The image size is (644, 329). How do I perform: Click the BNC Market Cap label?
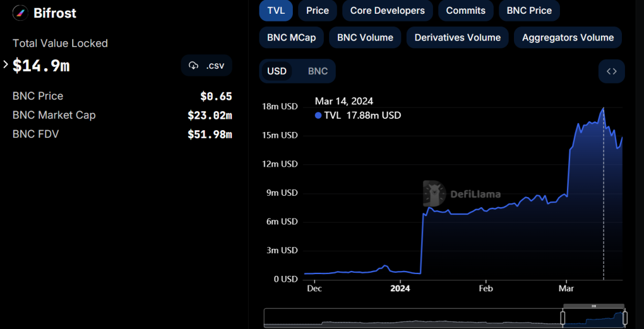(x=54, y=115)
